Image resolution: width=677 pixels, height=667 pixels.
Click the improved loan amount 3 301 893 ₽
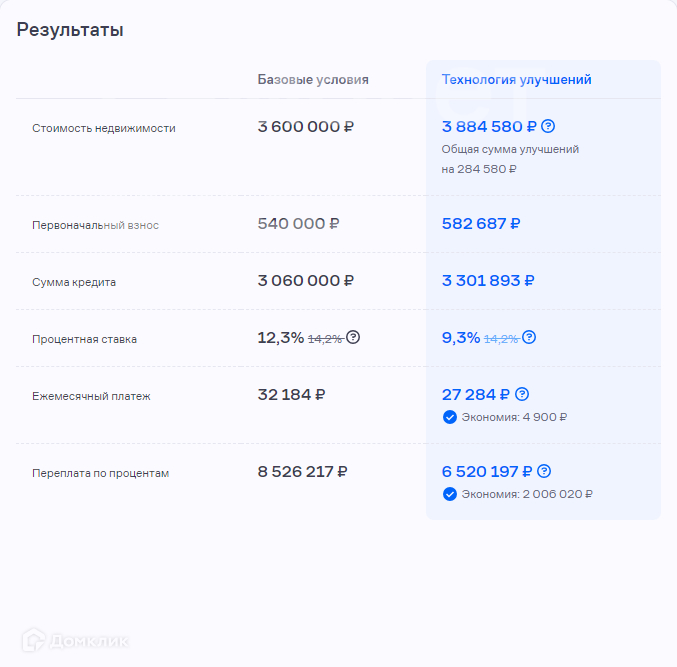tap(488, 281)
